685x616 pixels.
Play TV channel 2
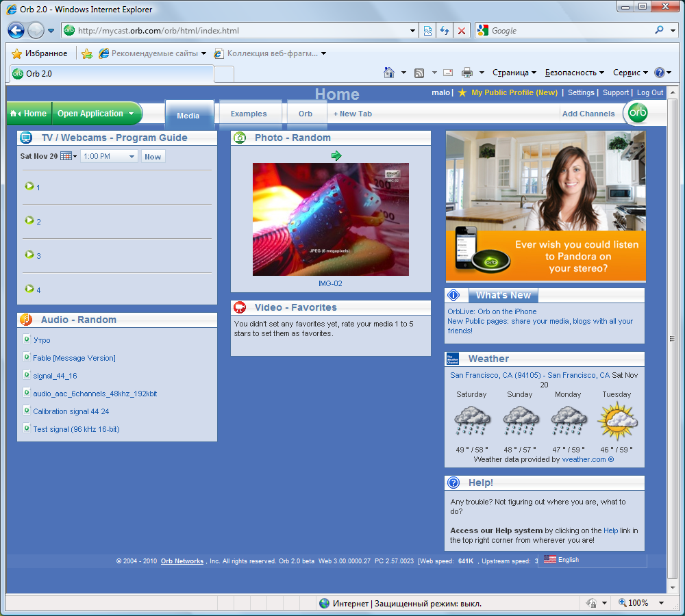point(29,220)
